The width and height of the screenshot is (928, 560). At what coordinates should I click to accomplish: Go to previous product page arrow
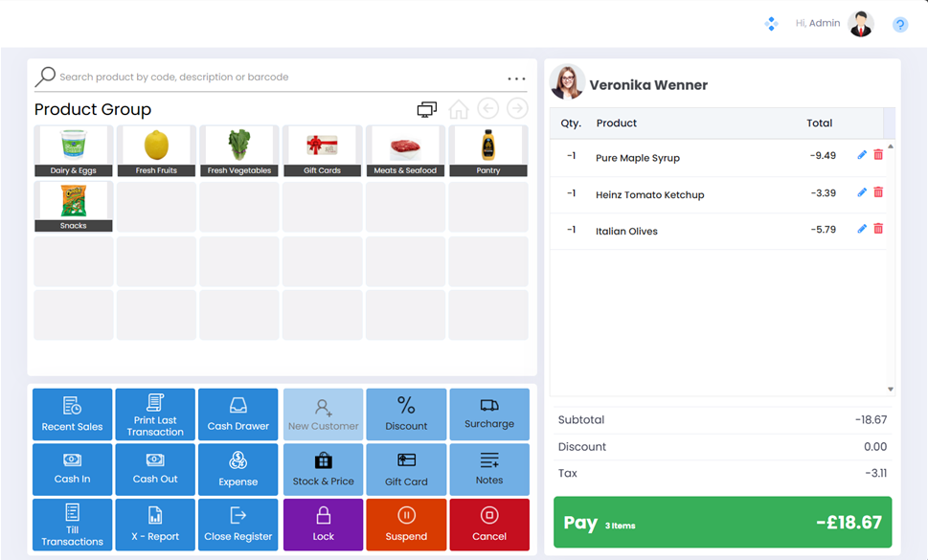(x=488, y=109)
